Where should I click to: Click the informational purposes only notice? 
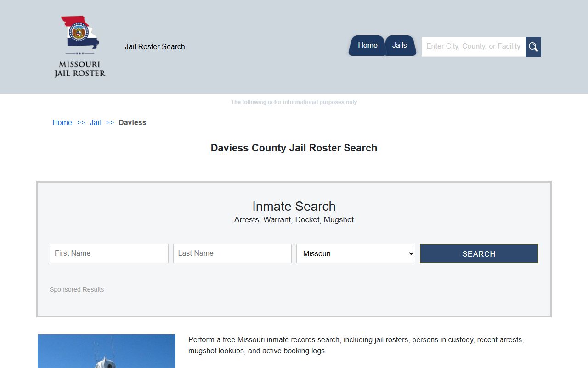click(294, 102)
